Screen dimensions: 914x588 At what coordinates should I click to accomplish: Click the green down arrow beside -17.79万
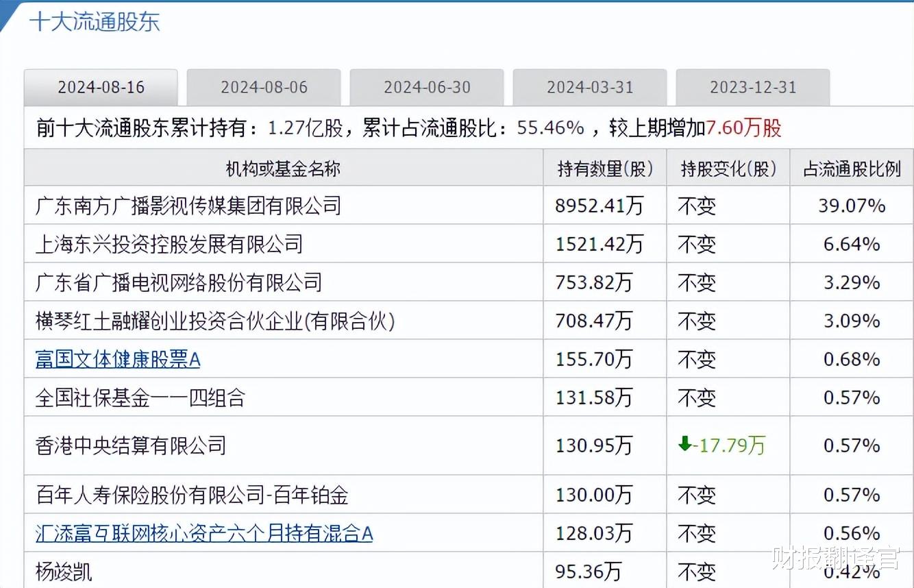pyautogui.click(x=684, y=444)
